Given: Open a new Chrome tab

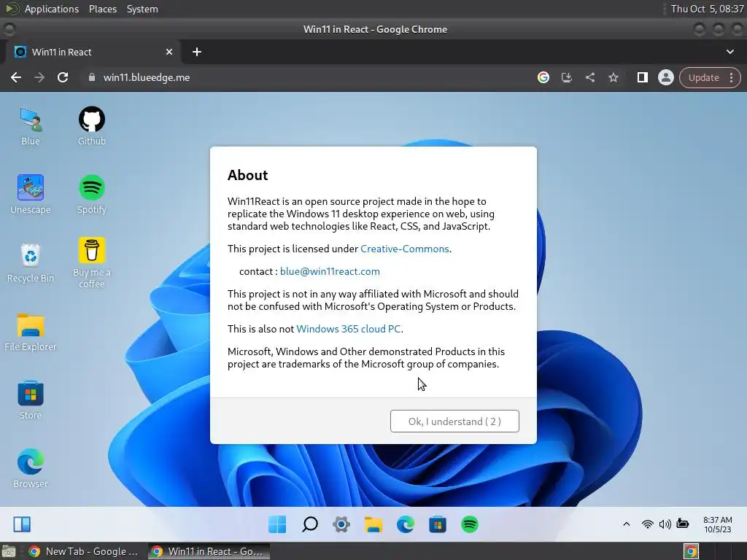Looking at the screenshot, I should coord(197,52).
